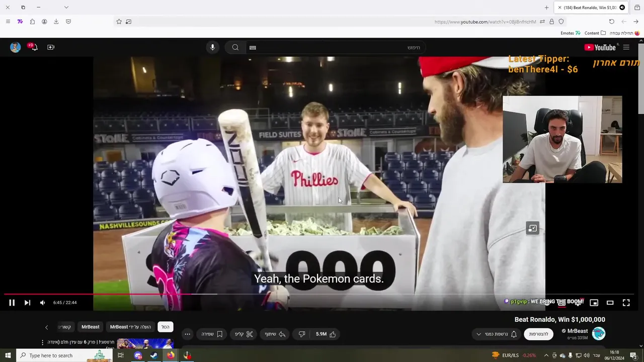Open a new browser tab
644x362 pixels.
[x=546, y=8]
